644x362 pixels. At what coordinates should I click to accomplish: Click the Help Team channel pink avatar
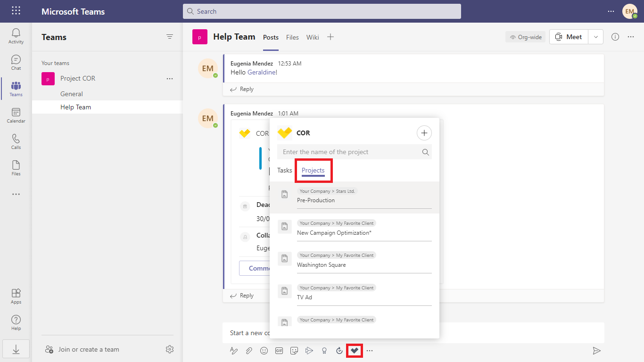(x=200, y=37)
